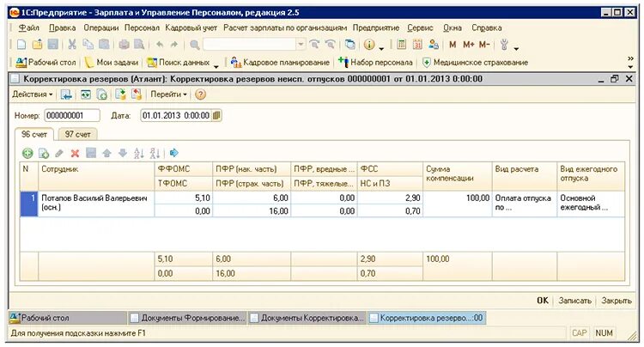
Task: Click the Open file folder icon
Action: pos(37,45)
